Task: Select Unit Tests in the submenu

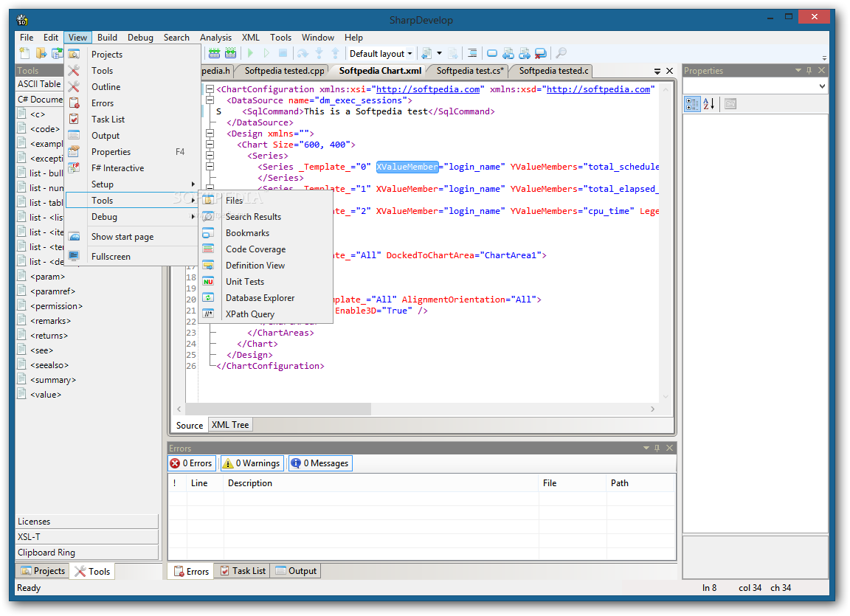Action: click(x=266, y=282)
